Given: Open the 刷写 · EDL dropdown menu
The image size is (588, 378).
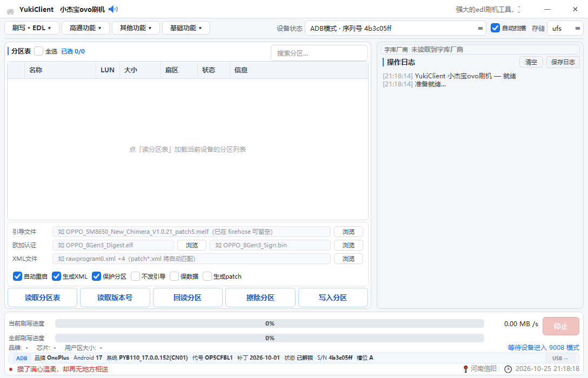Looking at the screenshot, I should (x=32, y=28).
